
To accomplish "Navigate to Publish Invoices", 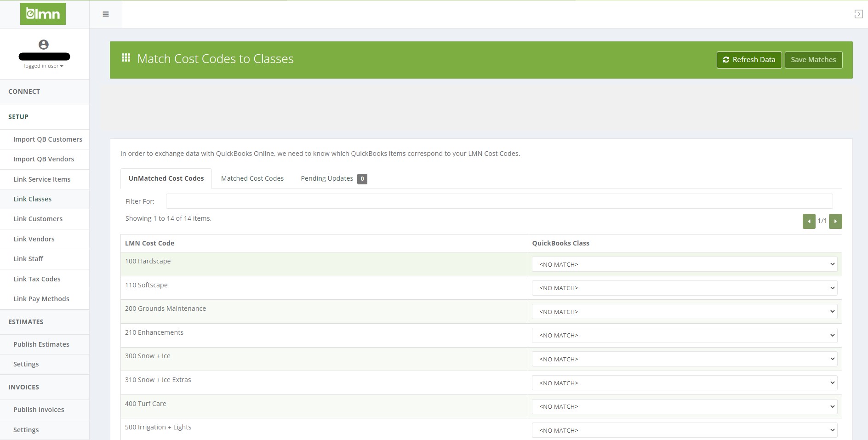I will (39, 410).
